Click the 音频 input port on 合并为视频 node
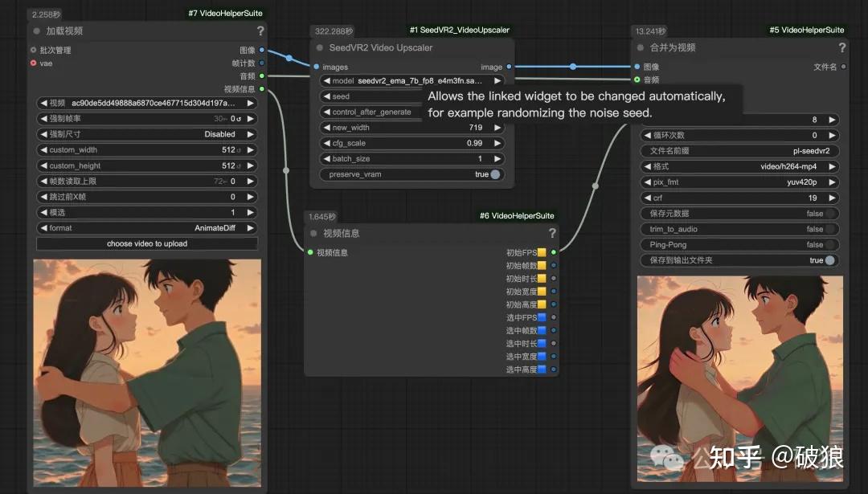 click(x=635, y=80)
